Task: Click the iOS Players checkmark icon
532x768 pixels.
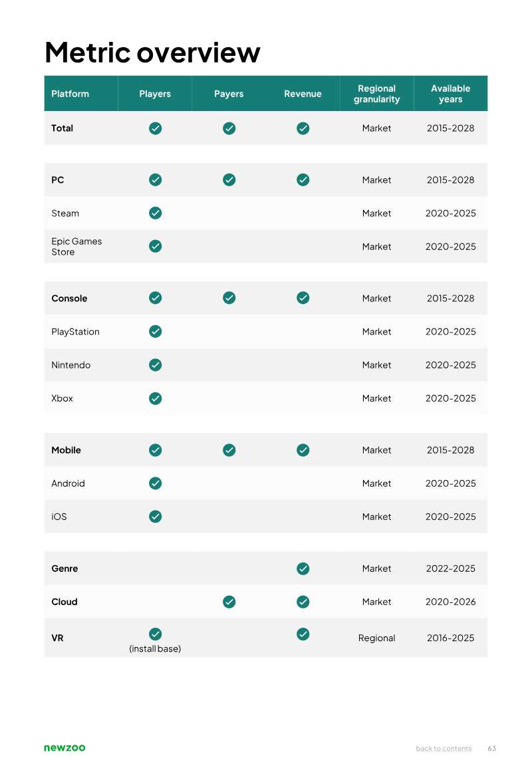Action: click(155, 516)
